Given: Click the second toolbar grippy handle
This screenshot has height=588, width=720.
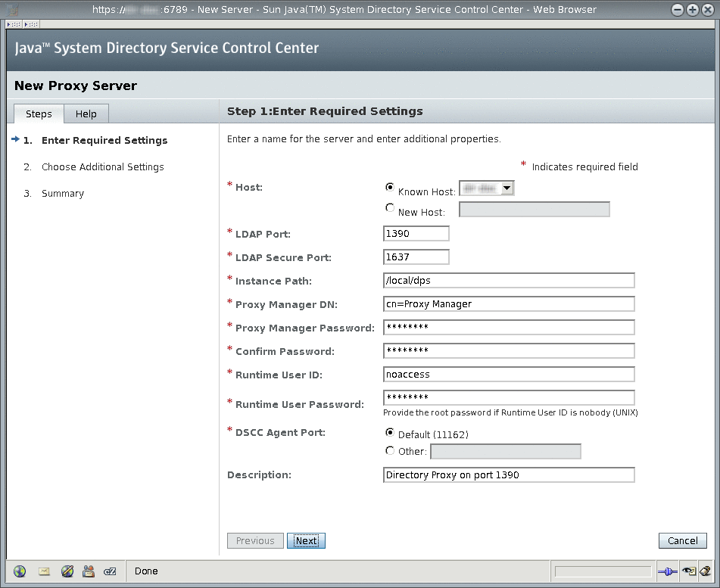Looking at the screenshot, I should click(31, 24).
